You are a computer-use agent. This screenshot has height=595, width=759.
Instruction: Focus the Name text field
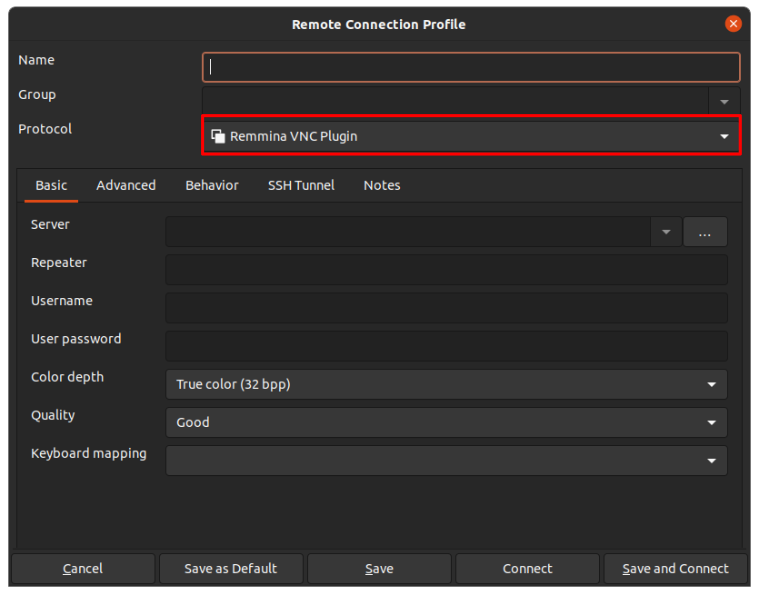point(471,67)
